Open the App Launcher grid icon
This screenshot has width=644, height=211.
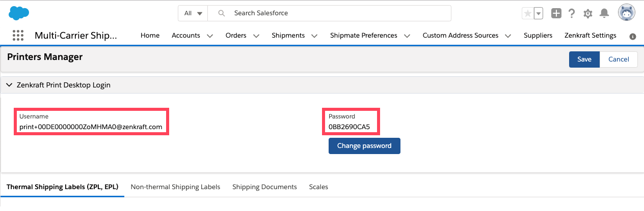tap(18, 36)
